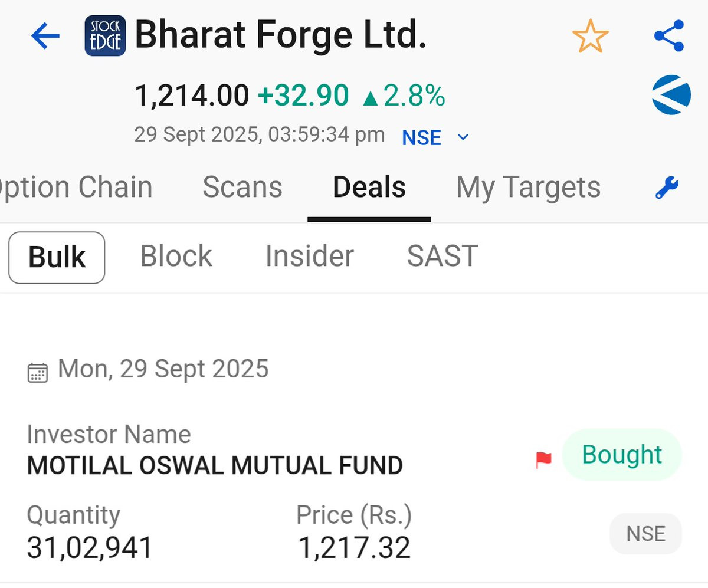The height and width of the screenshot is (588, 708).
Task: Open the Option Chain tab
Action: point(77,188)
